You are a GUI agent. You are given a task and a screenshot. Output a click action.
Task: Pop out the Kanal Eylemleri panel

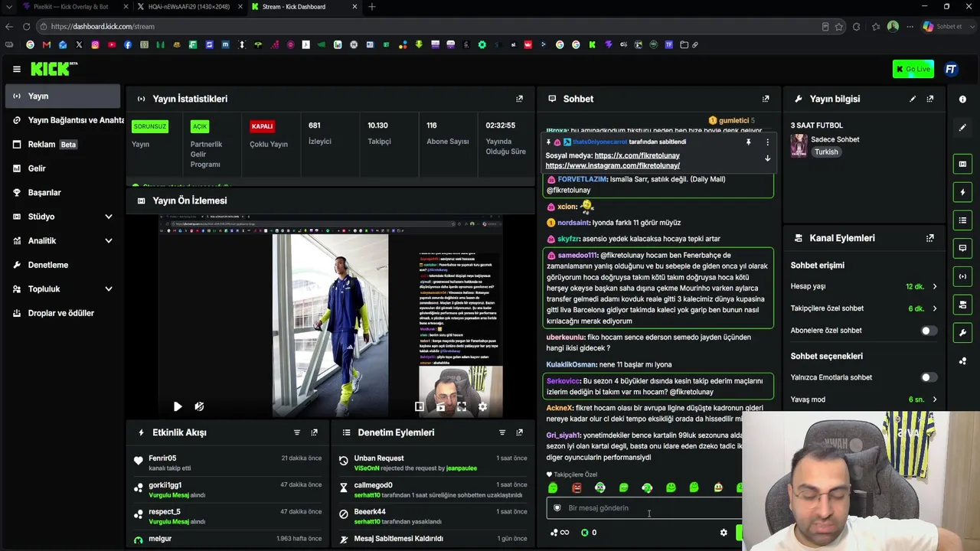coord(929,238)
